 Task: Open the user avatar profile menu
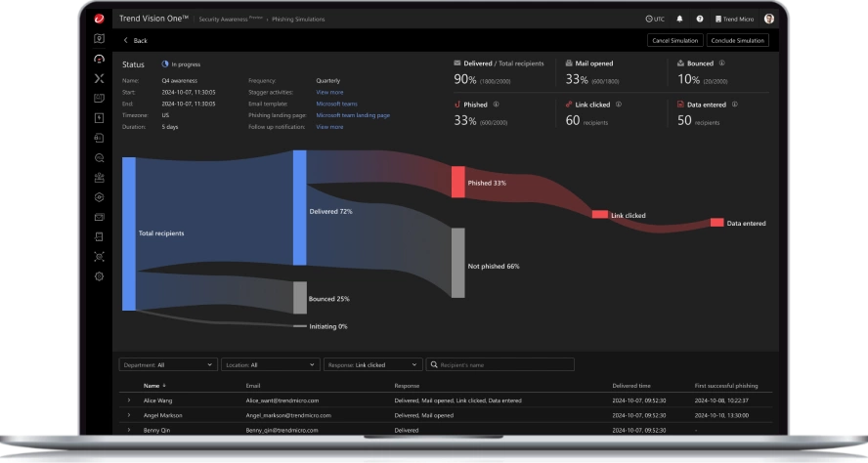(769, 19)
